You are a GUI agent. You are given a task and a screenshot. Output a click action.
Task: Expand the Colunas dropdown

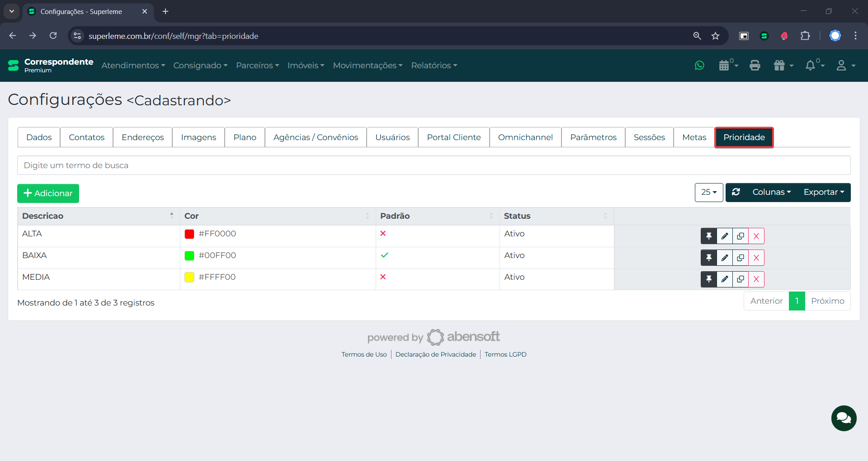tap(771, 192)
